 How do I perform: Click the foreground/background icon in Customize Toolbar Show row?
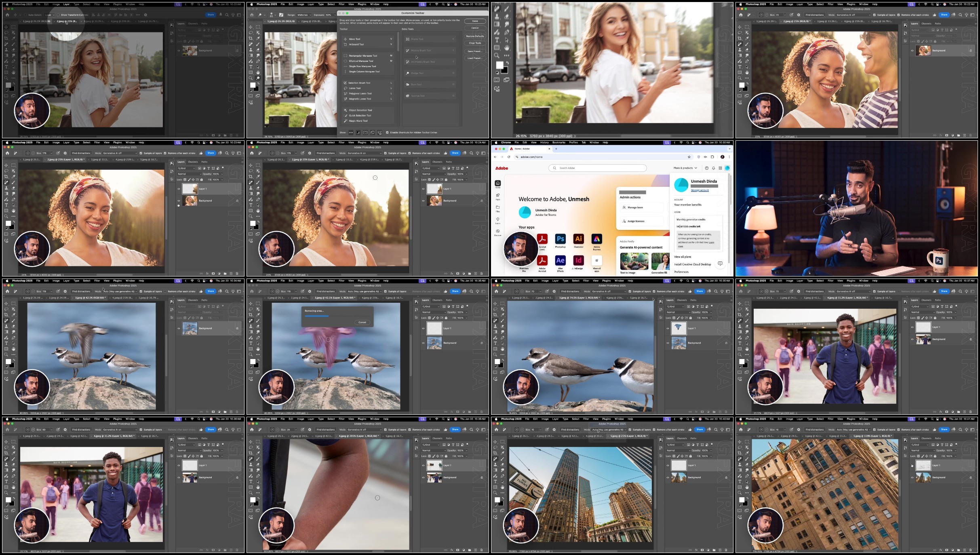click(x=358, y=133)
